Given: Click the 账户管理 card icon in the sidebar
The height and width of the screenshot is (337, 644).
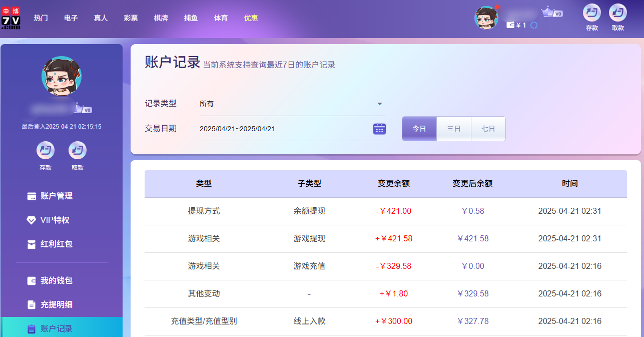Looking at the screenshot, I should pos(31,196).
